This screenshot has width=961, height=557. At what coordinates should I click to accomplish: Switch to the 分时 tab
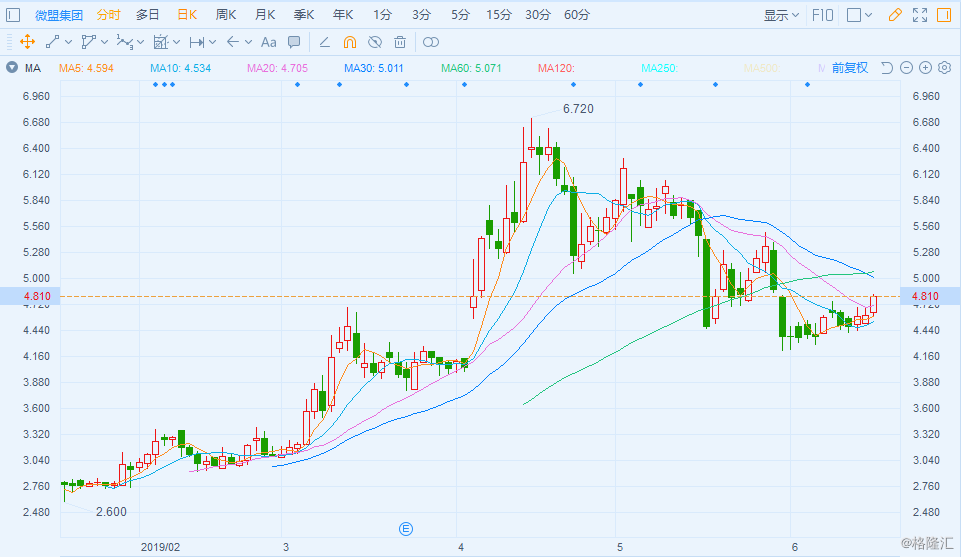point(108,15)
